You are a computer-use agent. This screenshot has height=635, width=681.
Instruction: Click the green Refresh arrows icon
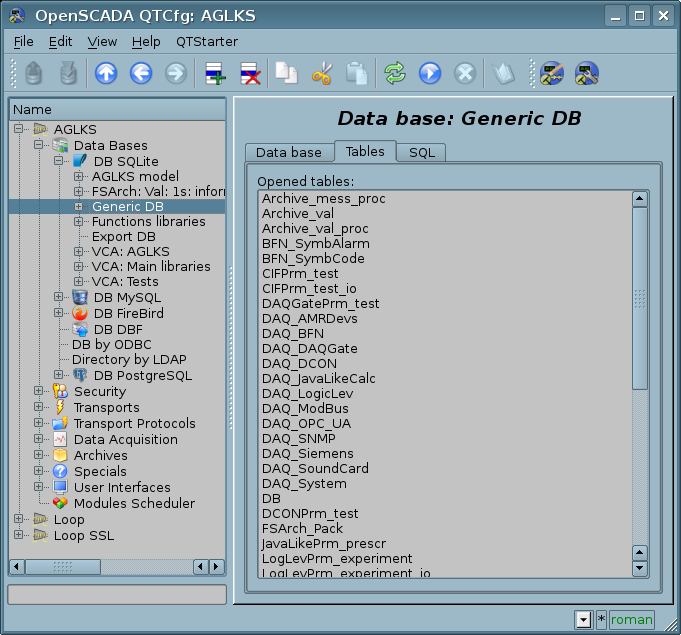(x=395, y=73)
